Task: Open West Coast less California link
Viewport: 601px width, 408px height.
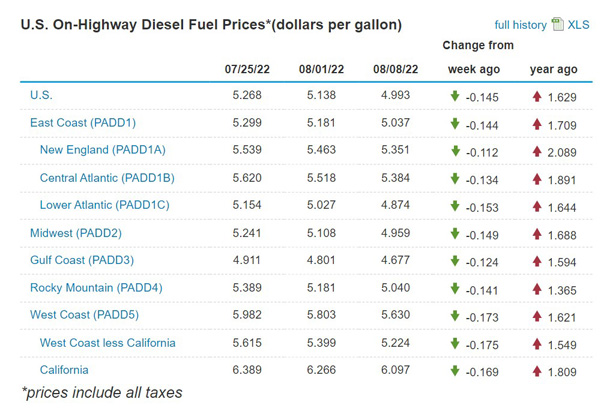Action: tap(108, 342)
